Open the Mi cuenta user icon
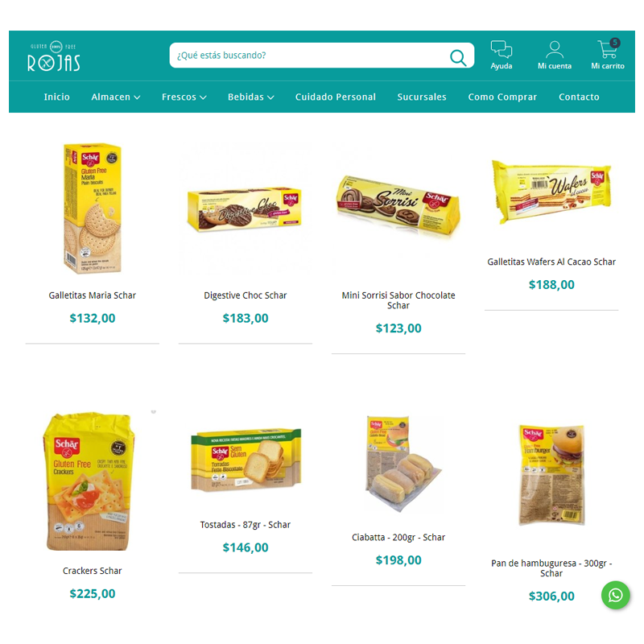This screenshot has width=644, height=644. [x=555, y=49]
